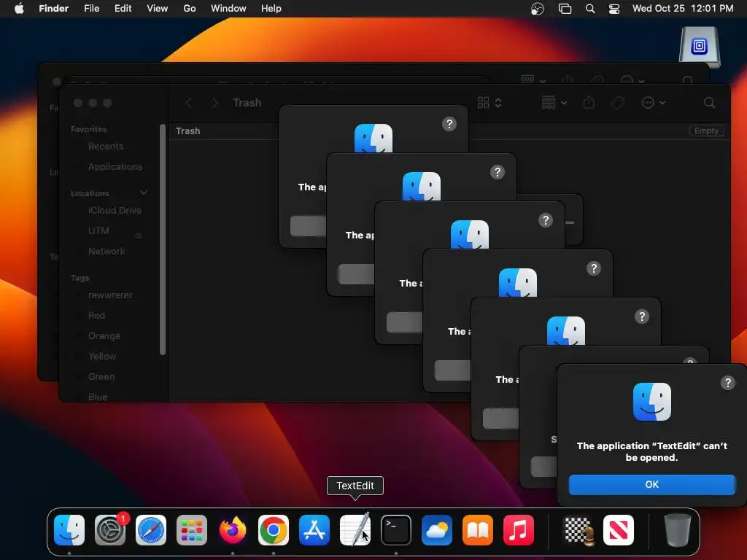Open Finder from the Dock
747x560 pixels.
point(69,530)
